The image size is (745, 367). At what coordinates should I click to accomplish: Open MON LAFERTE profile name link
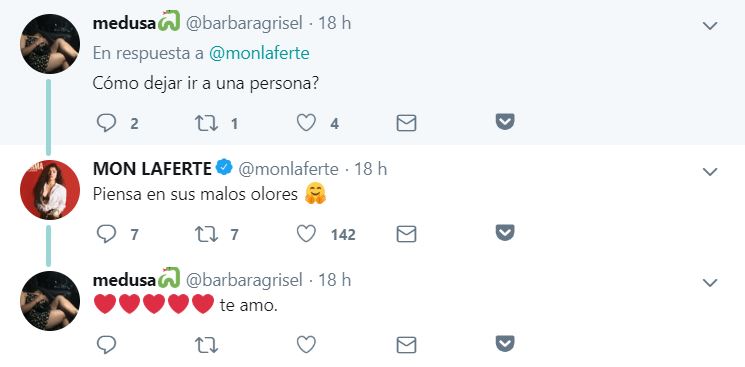pyautogui.click(x=152, y=169)
